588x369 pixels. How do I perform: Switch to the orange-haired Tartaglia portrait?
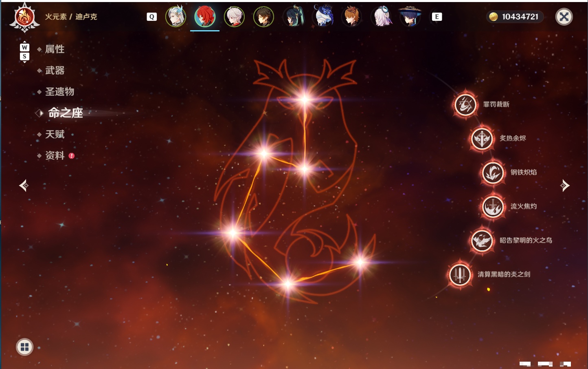pos(351,17)
